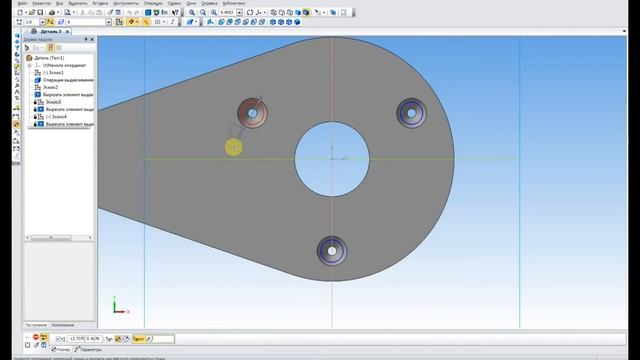This screenshot has width=640, height=360.
Task: Open the 1.0 step value dropdown
Action: pyautogui.click(x=42, y=22)
